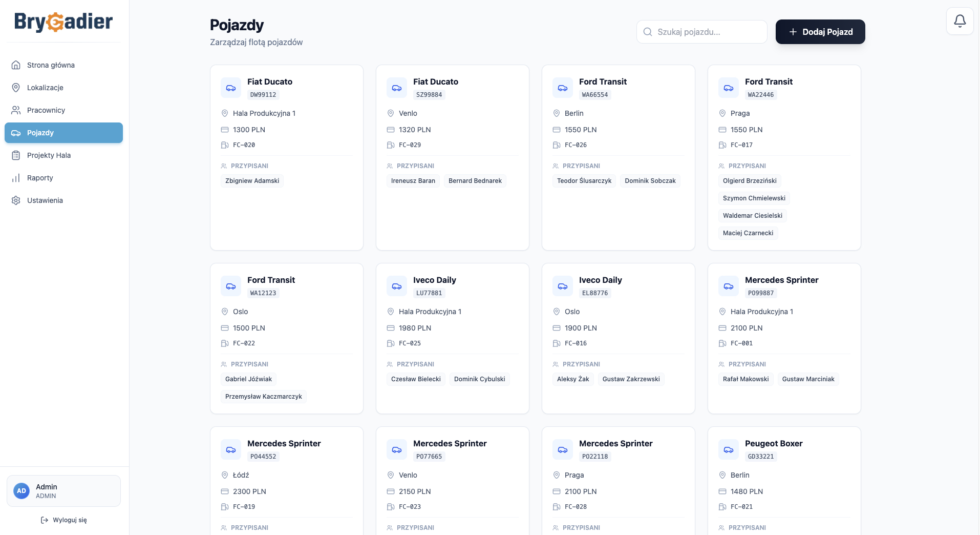Click employee tag Przemysław Kaczmarczyk
The image size is (980, 535).
264,397
